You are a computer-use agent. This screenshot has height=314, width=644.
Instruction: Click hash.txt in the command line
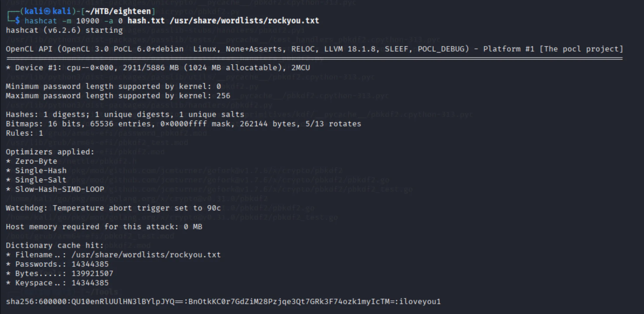coord(146,21)
